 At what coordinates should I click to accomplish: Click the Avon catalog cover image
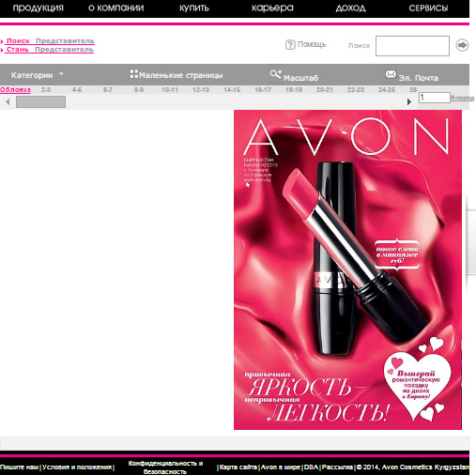(347, 269)
